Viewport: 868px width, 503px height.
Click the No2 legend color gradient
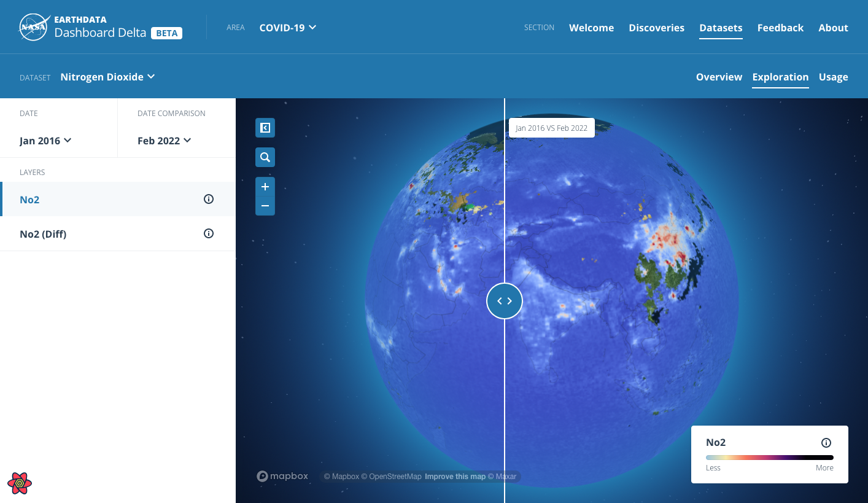coord(769,457)
